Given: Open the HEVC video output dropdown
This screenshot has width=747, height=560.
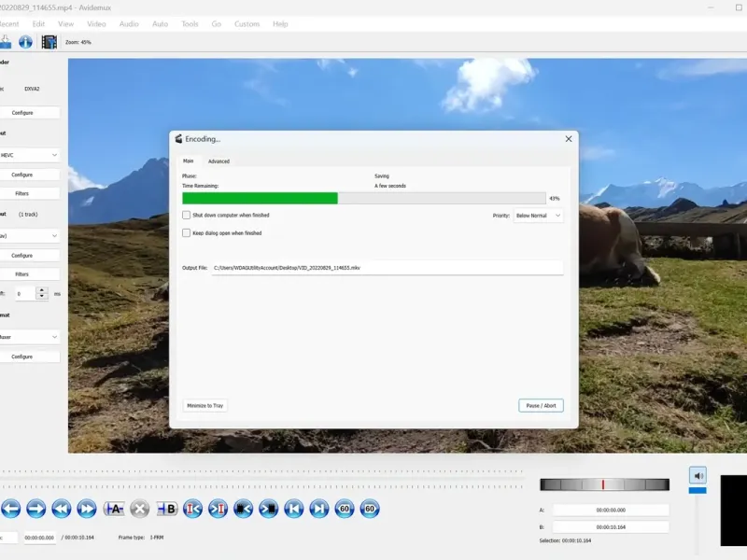Looking at the screenshot, I should click(30, 155).
